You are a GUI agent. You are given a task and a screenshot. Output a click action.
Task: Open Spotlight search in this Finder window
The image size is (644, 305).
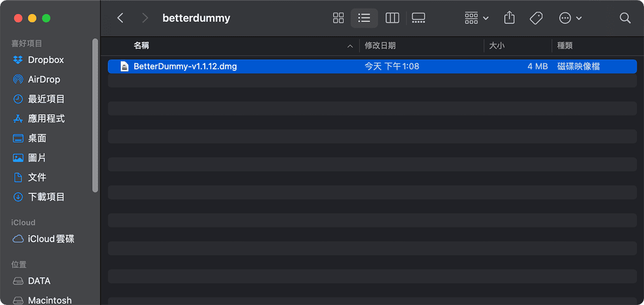point(625,18)
